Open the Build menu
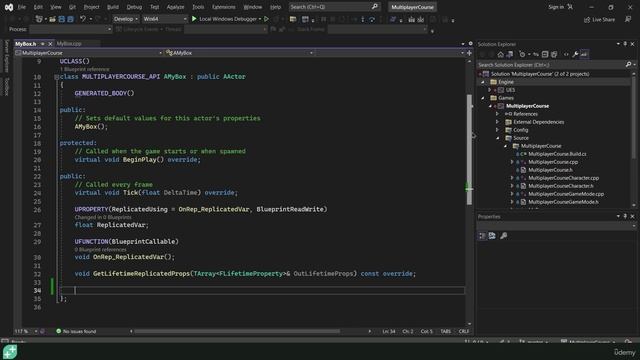Image resolution: width=640 pixels, height=360 pixels. (x=112, y=7)
